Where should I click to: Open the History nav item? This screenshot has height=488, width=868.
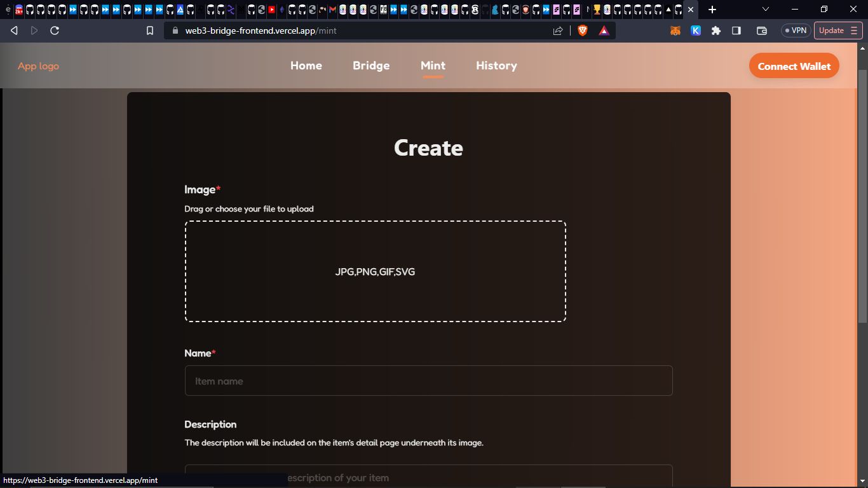click(496, 65)
